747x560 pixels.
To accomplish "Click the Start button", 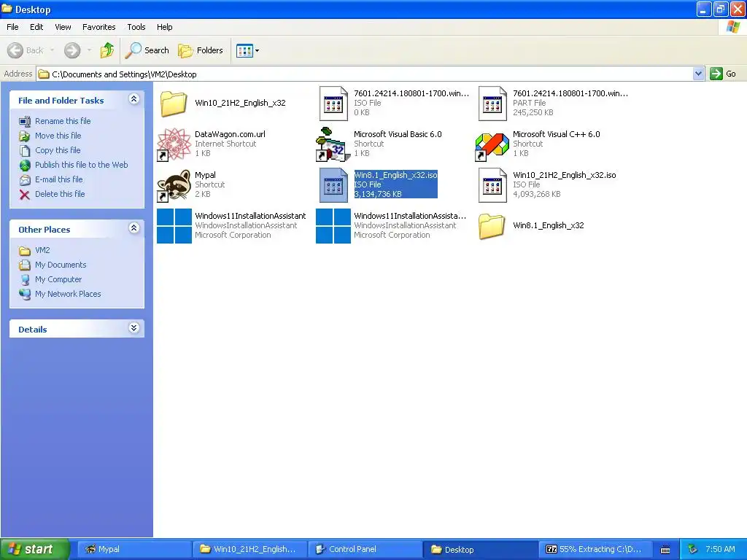I will (35, 549).
